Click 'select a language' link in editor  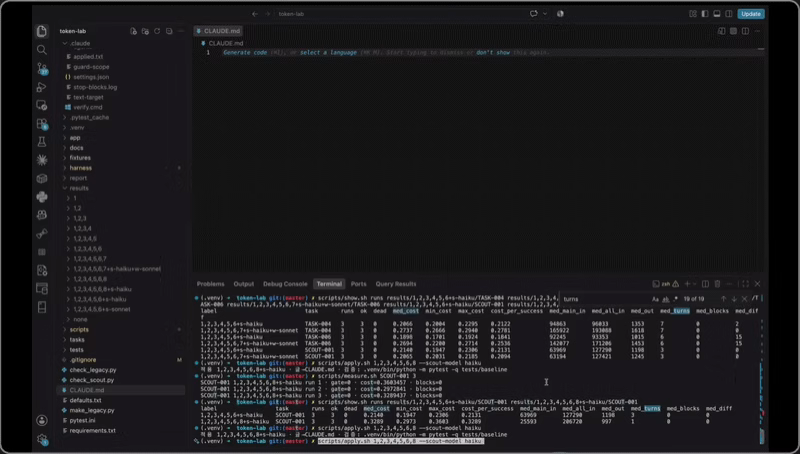(x=328, y=53)
